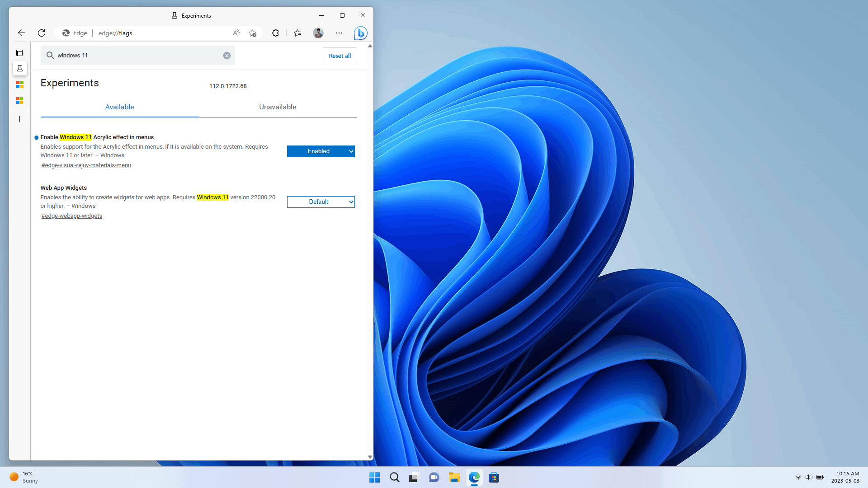Click the Refresh page icon
Image resolution: width=868 pixels, height=488 pixels.
(42, 33)
